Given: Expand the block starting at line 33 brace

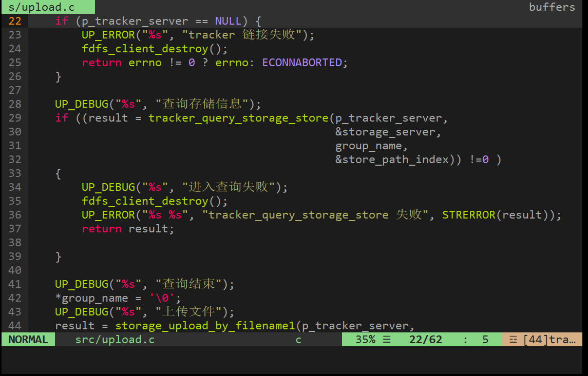Looking at the screenshot, I should [x=58, y=173].
